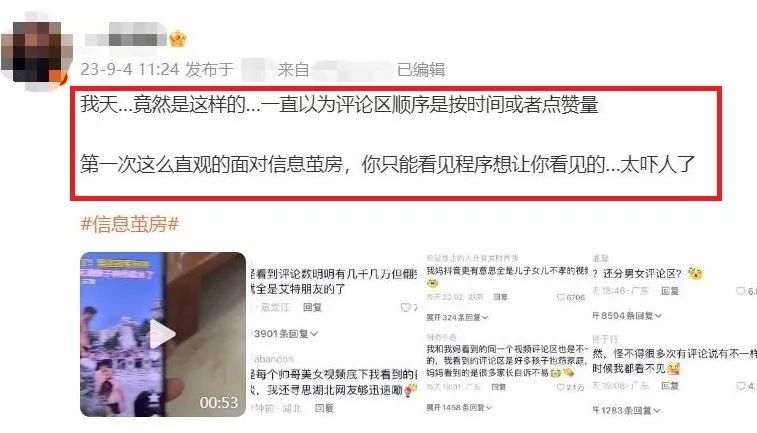Expand 展开324条回复 thread
Viewport: 757px width, 433px height.
(x=457, y=317)
